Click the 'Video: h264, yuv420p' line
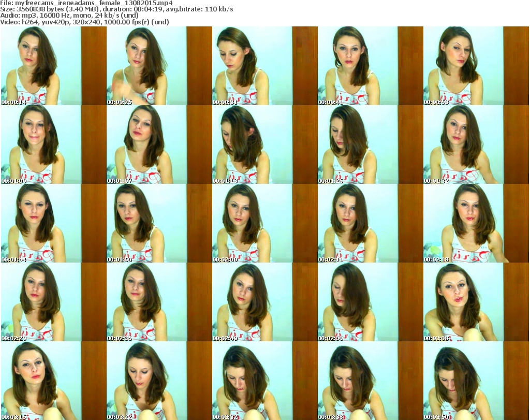Image resolution: width=530 pixels, height=420 pixels. (x=84, y=22)
